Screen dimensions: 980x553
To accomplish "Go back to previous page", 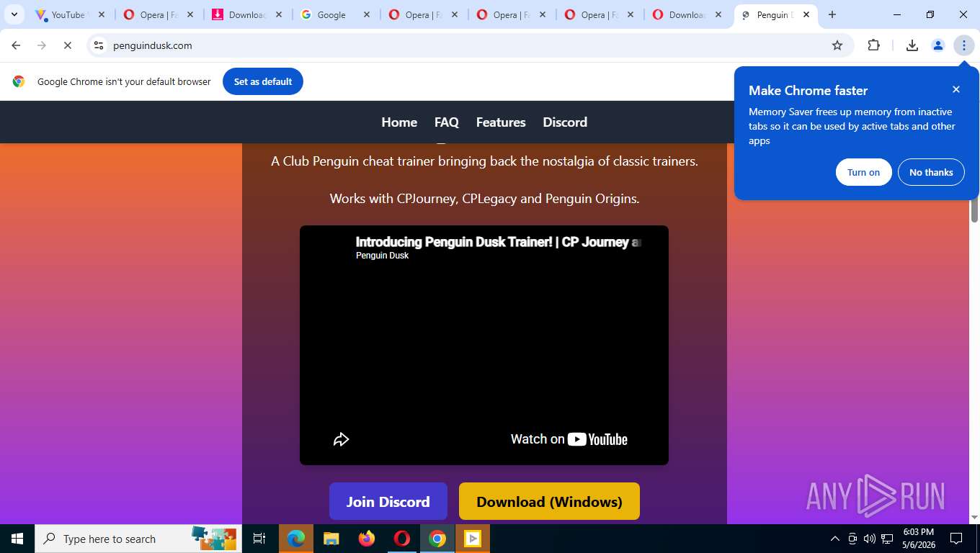I will click(16, 45).
